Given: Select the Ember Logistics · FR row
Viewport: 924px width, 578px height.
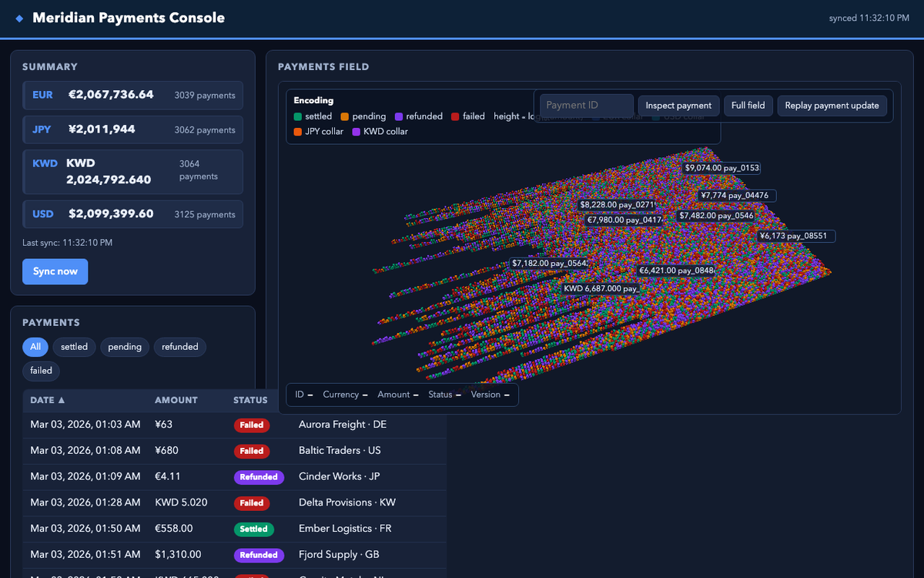Looking at the screenshot, I should click(234, 529).
